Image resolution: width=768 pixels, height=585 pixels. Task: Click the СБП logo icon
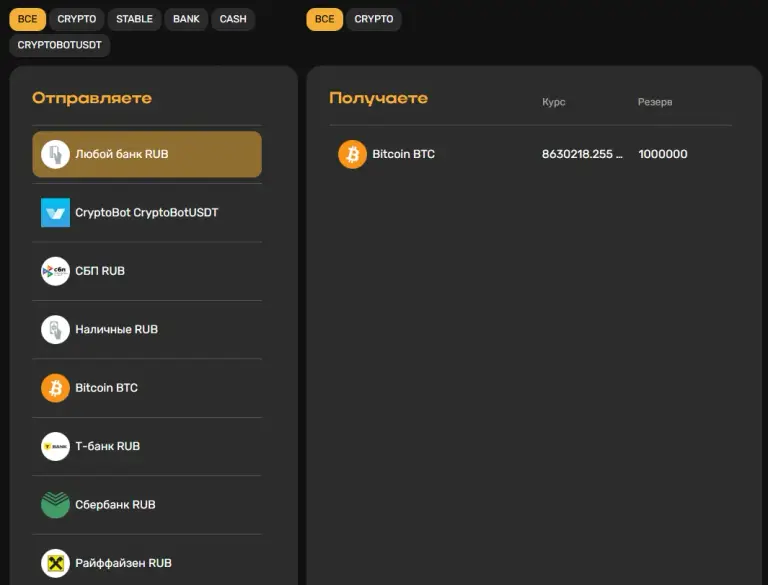pyautogui.click(x=55, y=271)
